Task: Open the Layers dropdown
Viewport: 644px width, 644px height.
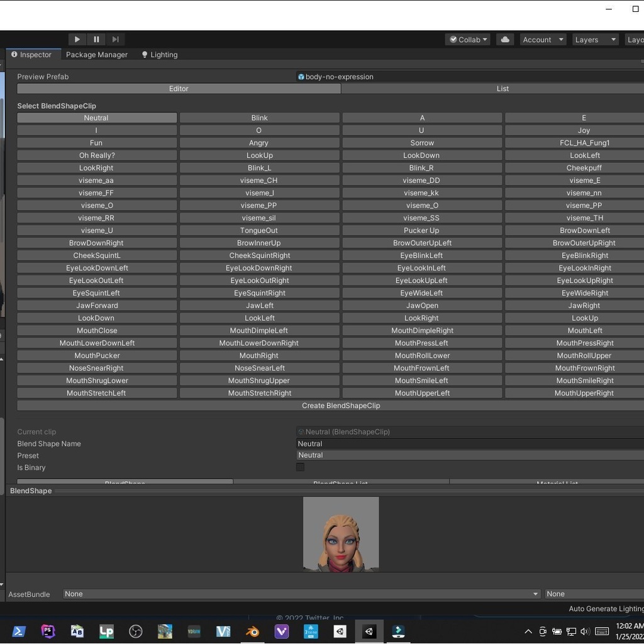Action: pos(595,40)
